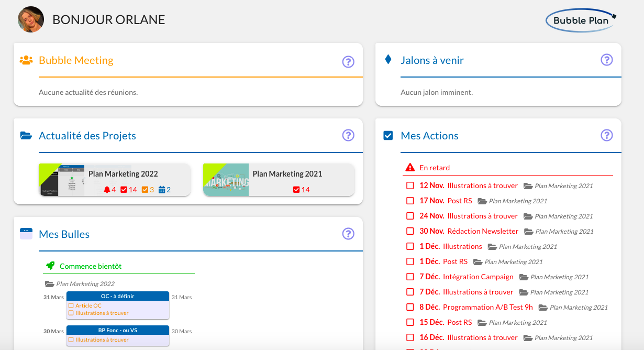The image size is (644, 350).
Task: Mark 8 Déc. Programmation A/B Test 9h as done
Action: [x=410, y=307]
